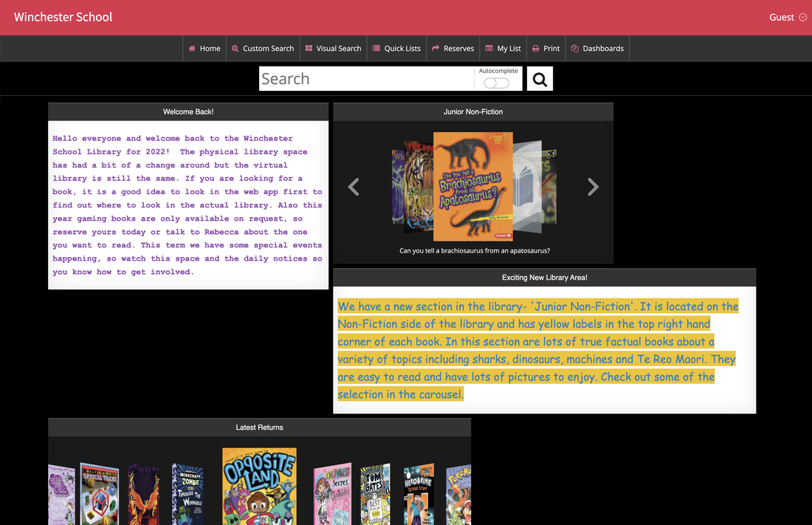Click inside the Search text field
812x525 pixels.
(365, 79)
